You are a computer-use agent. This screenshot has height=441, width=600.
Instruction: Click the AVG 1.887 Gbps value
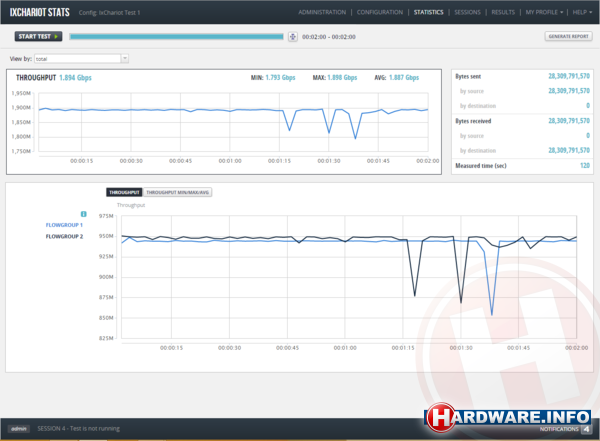pos(404,78)
